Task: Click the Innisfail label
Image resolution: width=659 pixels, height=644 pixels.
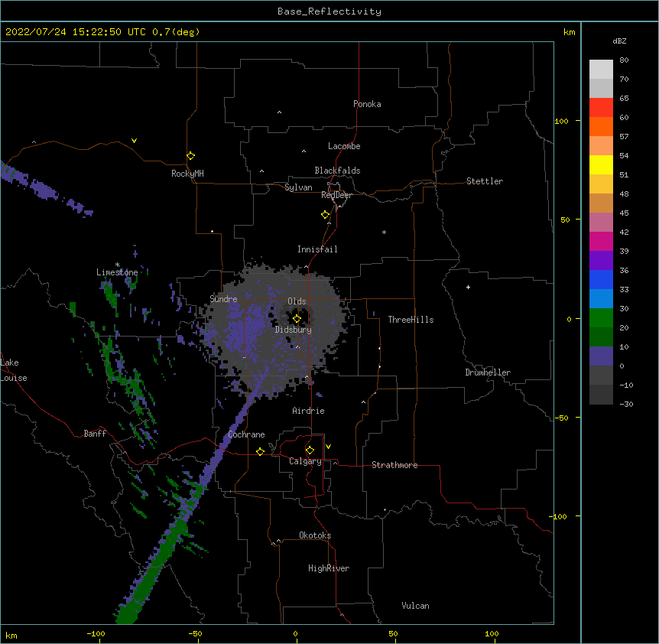Action: [317, 249]
